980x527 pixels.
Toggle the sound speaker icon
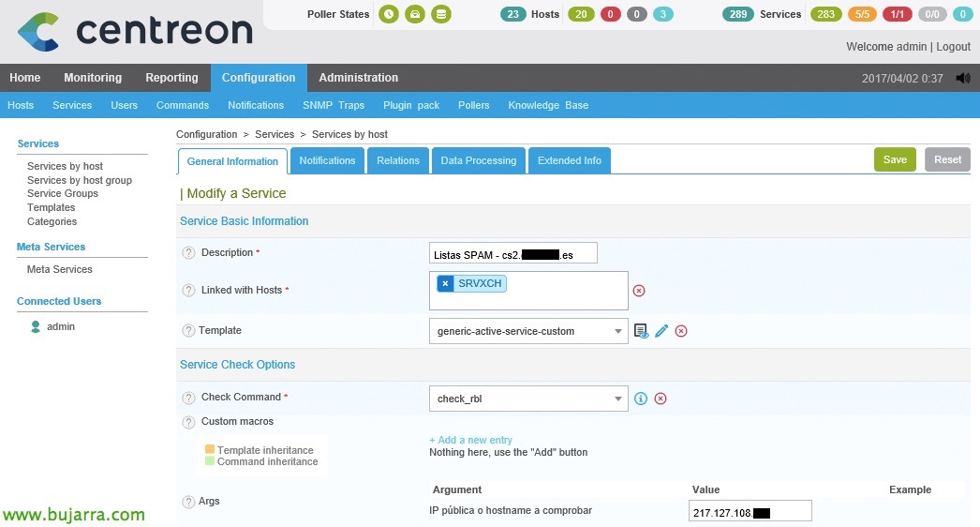pyautogui.click(x=963, y=78)
